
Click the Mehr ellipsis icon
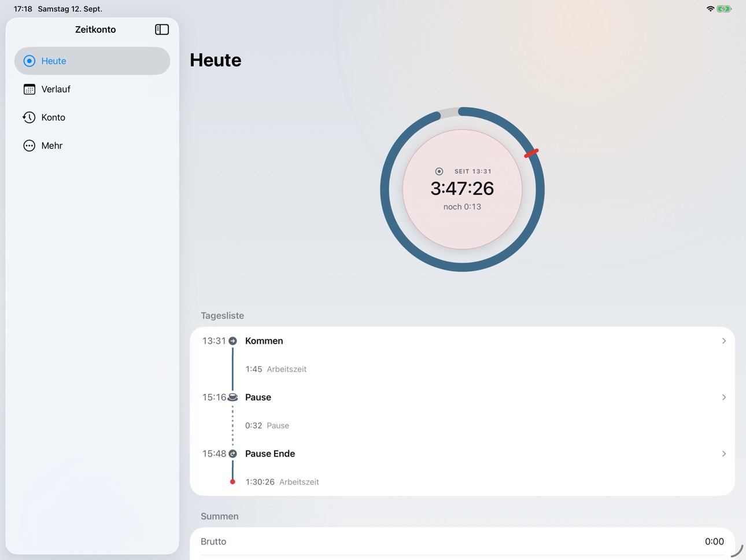(29, 146)
